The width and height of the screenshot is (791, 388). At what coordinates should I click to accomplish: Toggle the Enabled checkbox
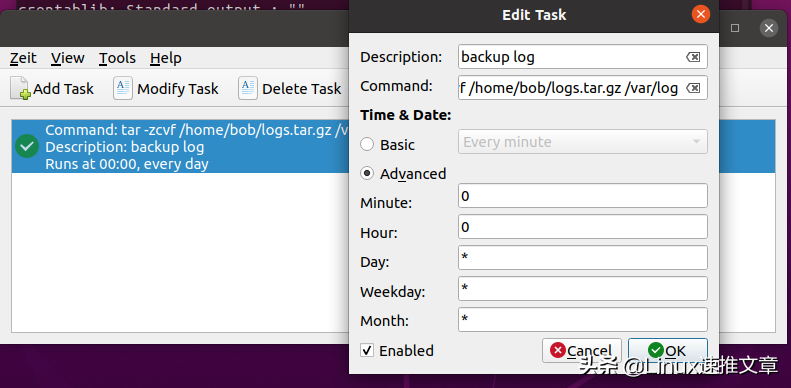[367, 350]
